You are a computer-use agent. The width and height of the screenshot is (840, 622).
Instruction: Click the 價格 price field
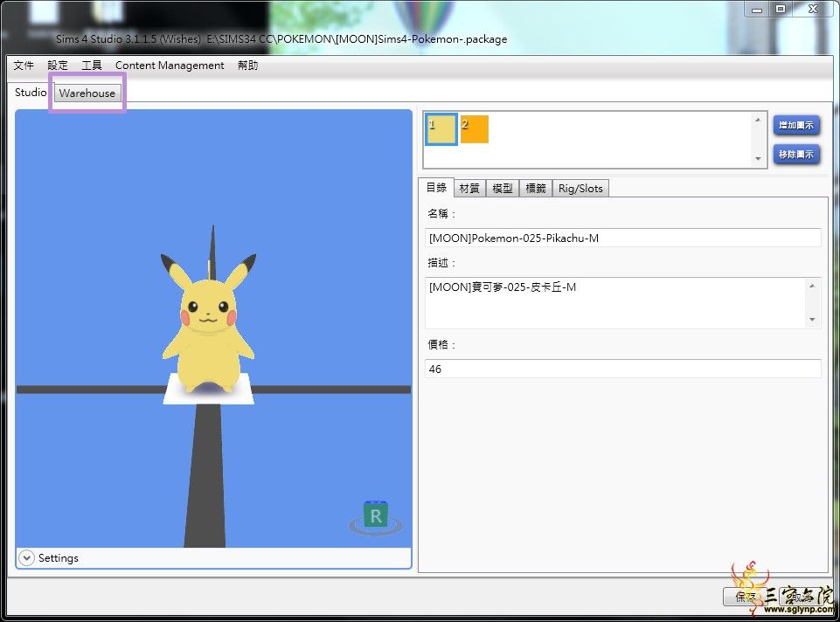tap(622, 369)
